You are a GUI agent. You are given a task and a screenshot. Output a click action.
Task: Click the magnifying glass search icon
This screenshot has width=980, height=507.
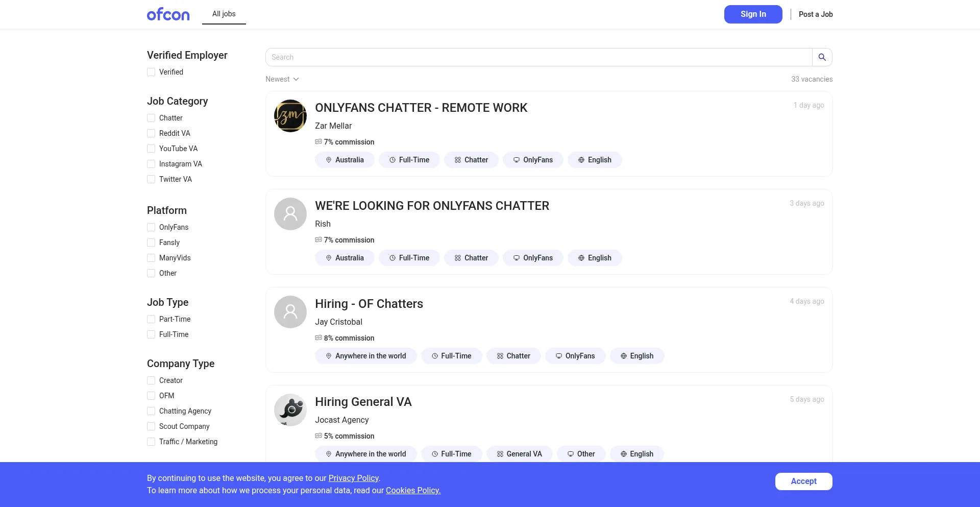point(822,57)
